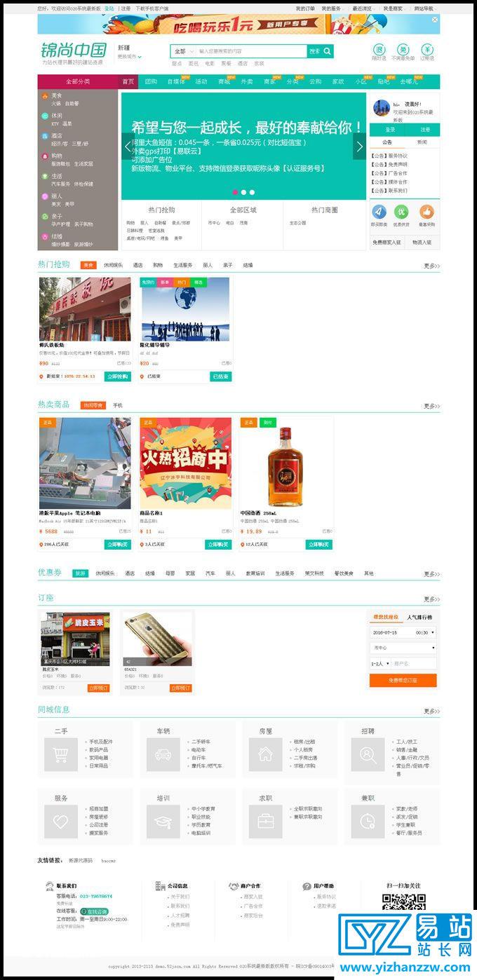Expand the 全部 search scope dropdown
This screenshot has height=980, width=477.
tap(182, 51)
